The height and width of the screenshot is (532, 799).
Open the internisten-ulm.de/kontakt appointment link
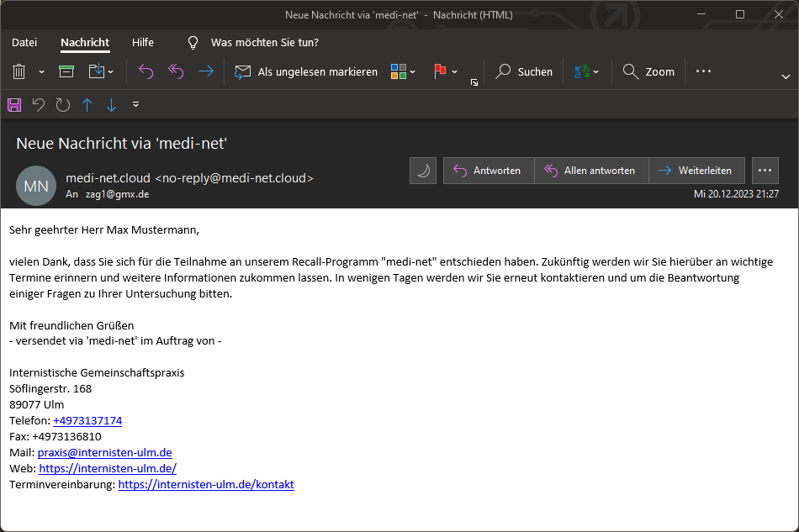tap(206, 484)
